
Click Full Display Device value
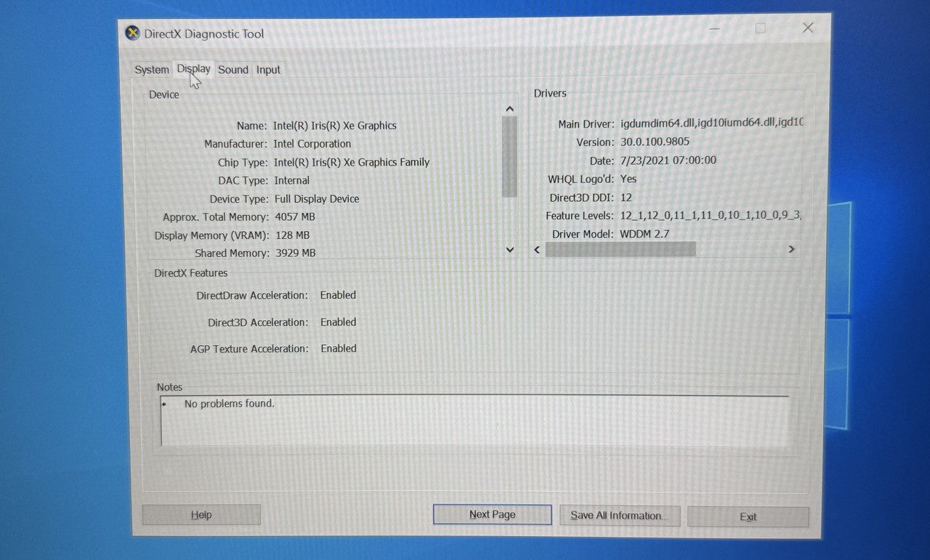[x=317, y=199]
